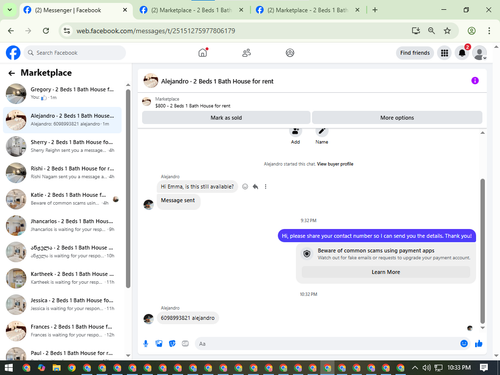The image size is (500, 375).
Task: Click the Facebook logo icon
Action: point(13,53)
